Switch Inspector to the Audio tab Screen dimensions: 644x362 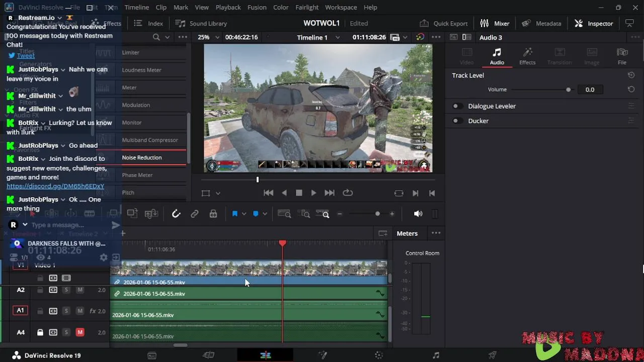tap(497, 56)
